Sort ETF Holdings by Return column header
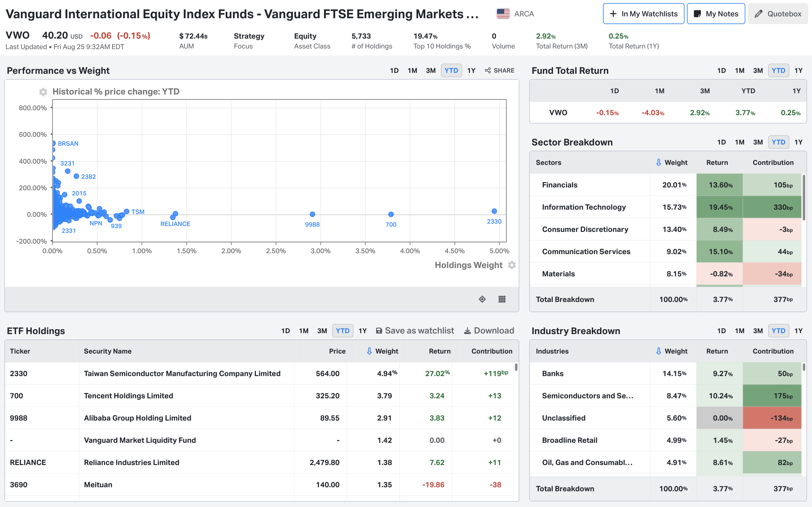 tap(440, 351)
